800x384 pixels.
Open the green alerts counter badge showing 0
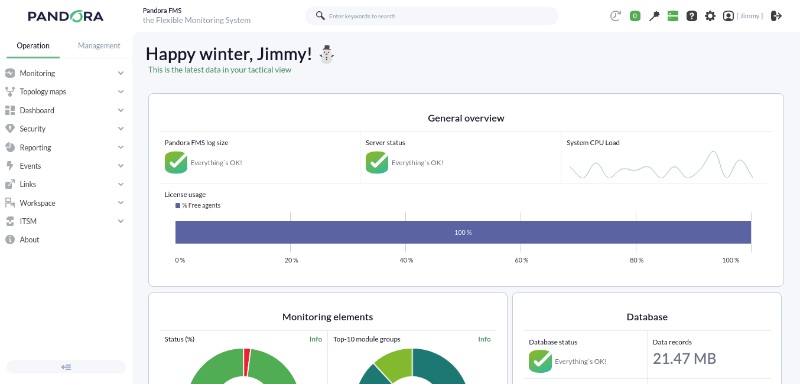tap(635, 16)
